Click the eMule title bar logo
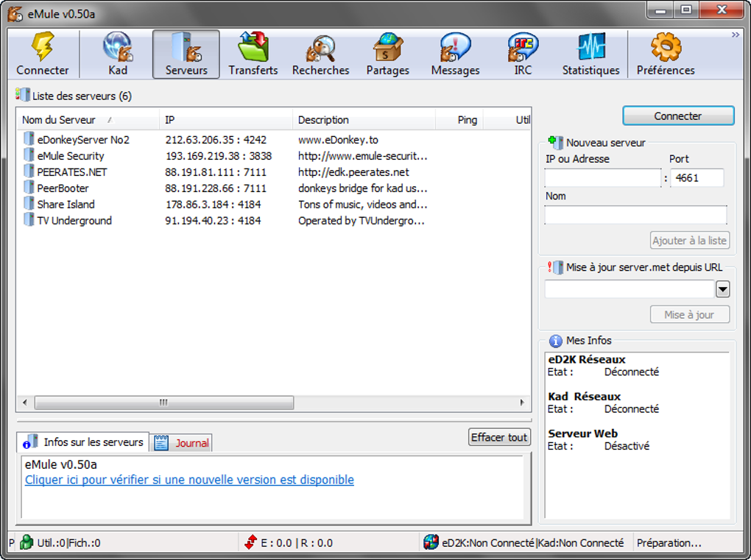Image resolution: width=751 pixels, height=560 pixels. (15, 14)
